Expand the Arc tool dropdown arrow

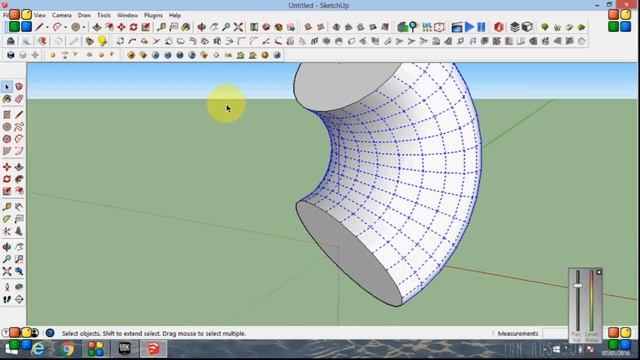[x=66, y=28]
